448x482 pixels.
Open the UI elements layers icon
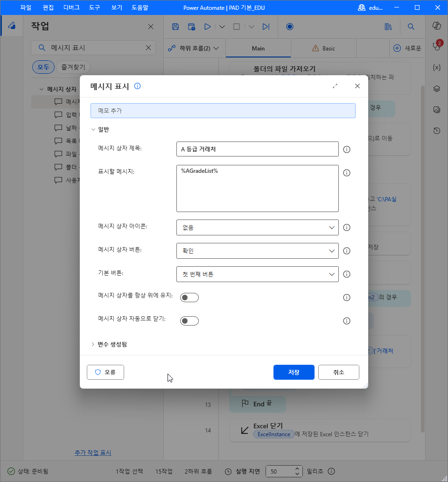pos(437,89)
